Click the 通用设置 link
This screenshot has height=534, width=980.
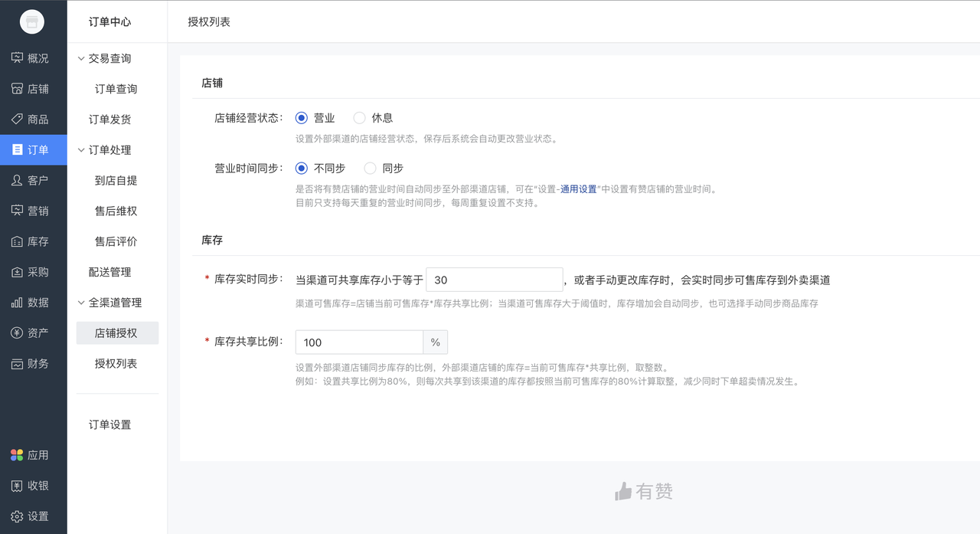coord(578,189)
